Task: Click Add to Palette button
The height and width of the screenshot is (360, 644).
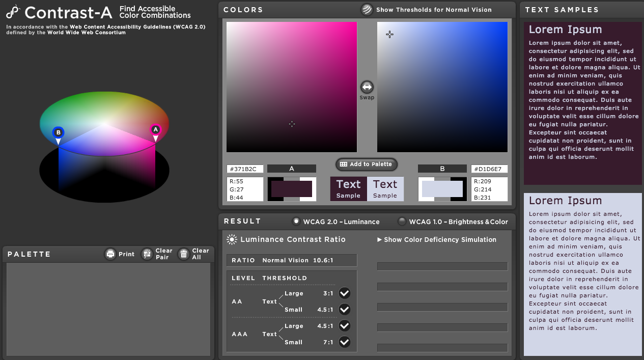Action: coord(367,164)
